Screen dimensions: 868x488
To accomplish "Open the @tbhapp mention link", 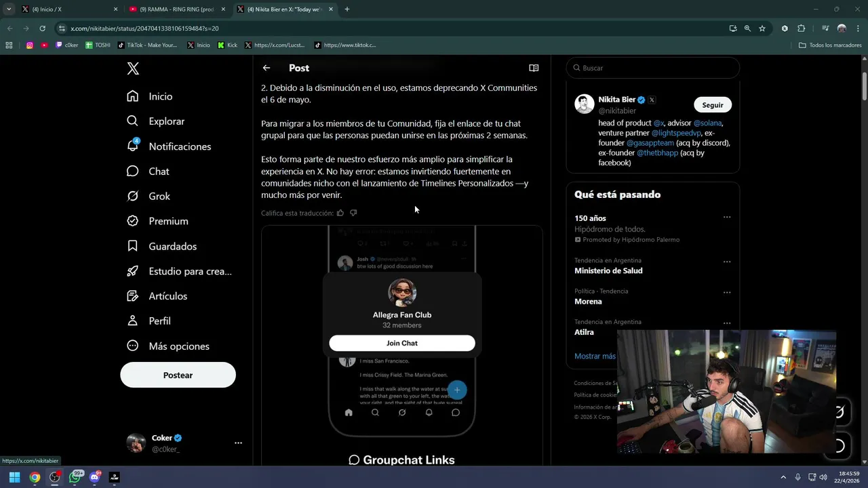I will (x=657, y=152).
